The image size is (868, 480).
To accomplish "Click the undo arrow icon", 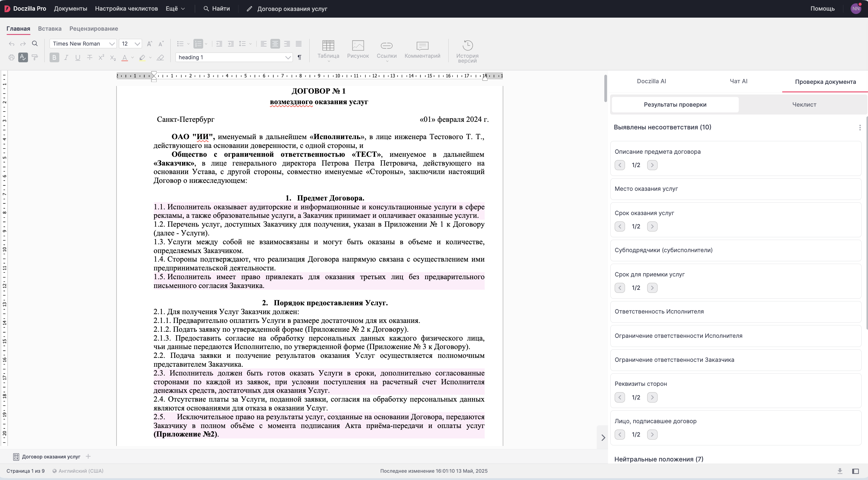I will tap(12, 44).
